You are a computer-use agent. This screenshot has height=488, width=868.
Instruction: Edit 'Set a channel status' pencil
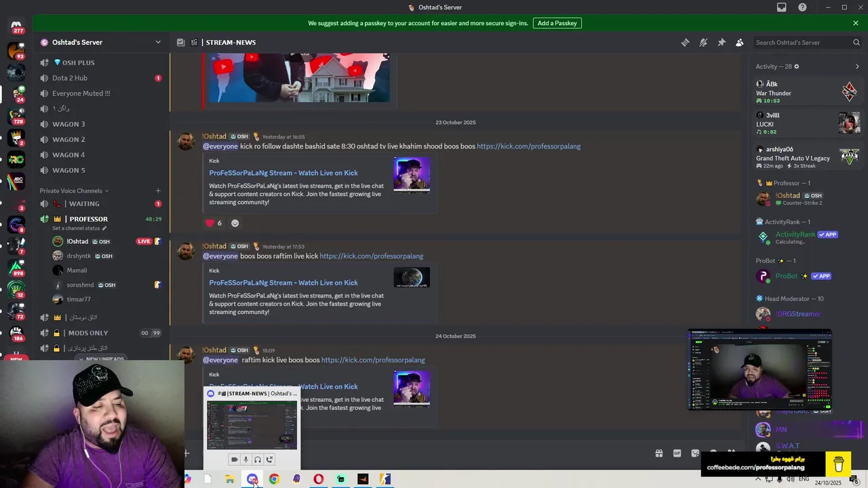pyautogui.click(x=104, y=228)
